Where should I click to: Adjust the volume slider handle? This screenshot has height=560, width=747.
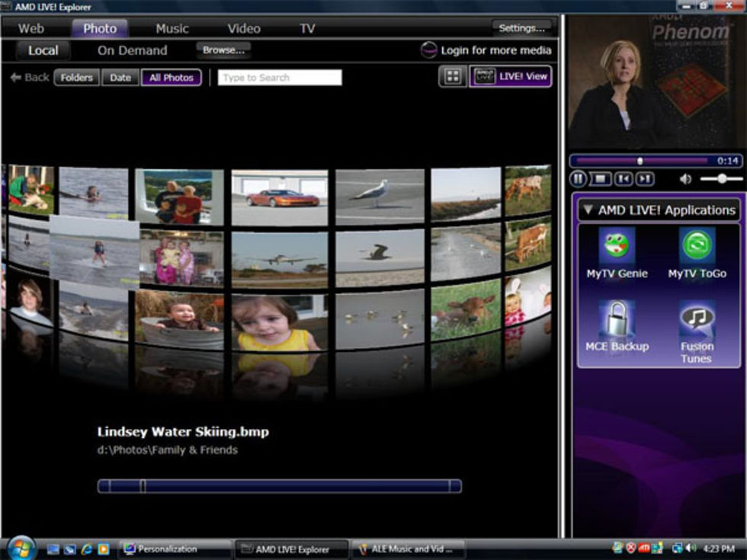[721, 179]
